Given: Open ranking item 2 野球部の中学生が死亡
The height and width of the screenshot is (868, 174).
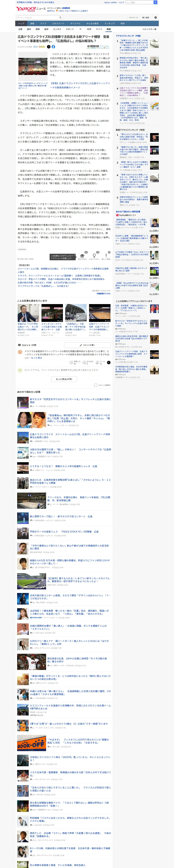Looking at the screenshot, I should coord(134,63).
